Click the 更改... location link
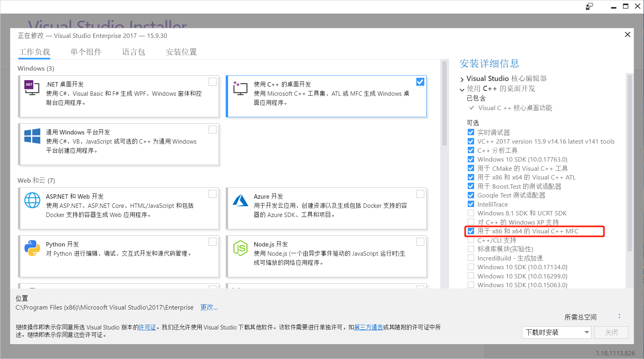 (x=209, y=307)
